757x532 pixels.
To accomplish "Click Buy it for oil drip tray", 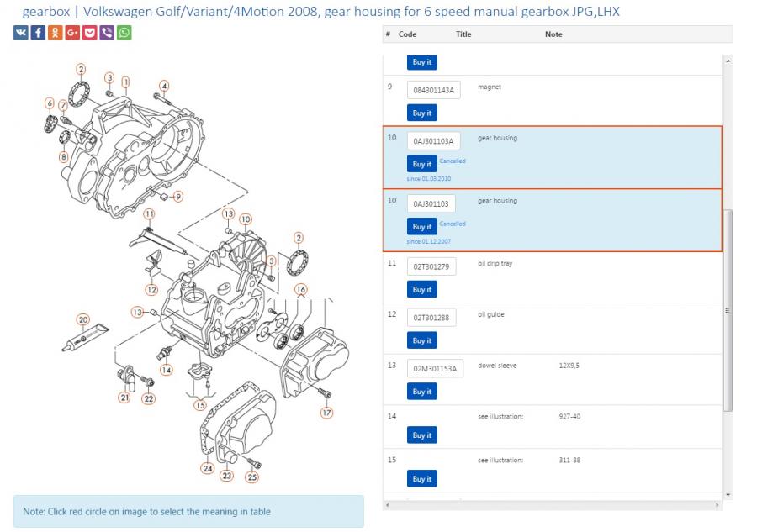I will tap(421, 290).
